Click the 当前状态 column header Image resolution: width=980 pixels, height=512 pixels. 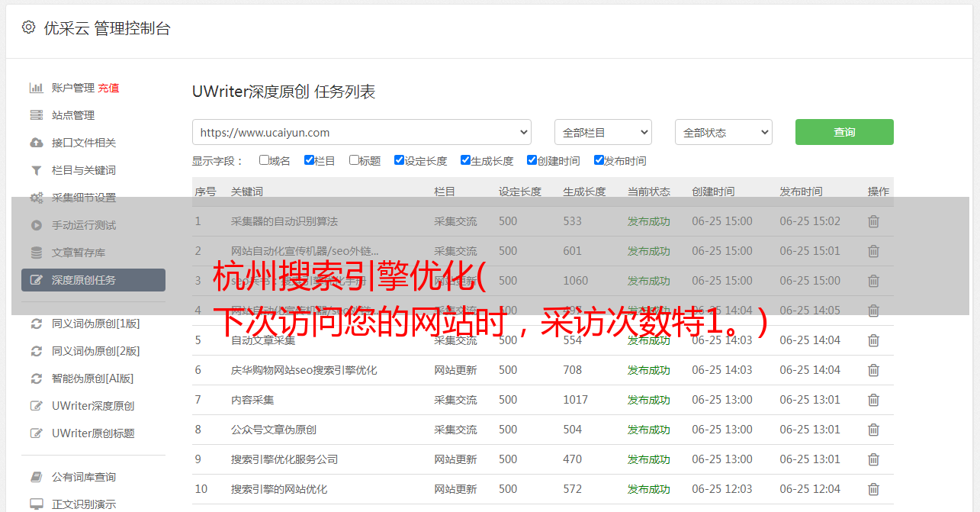pyautogui.click(x=649, y=192)
